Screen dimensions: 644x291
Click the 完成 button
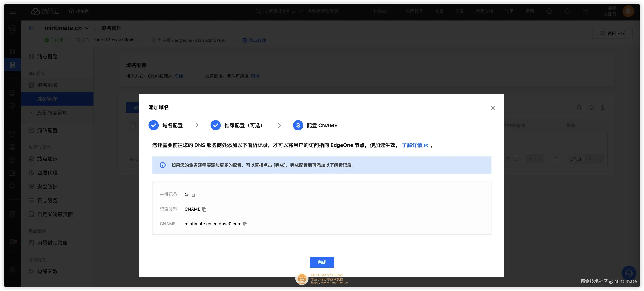pos(322,262)
